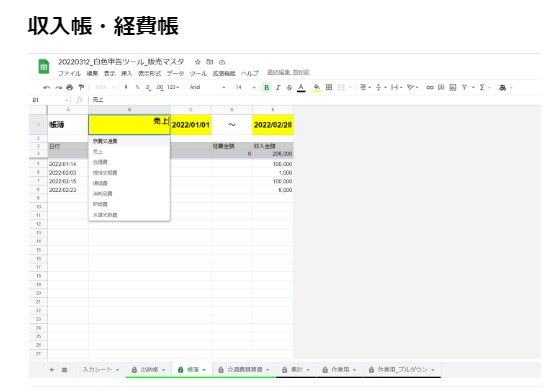The width and height of the screenshot is (549, 391).
Task: Open the borders menu
Action: [329, 87]
